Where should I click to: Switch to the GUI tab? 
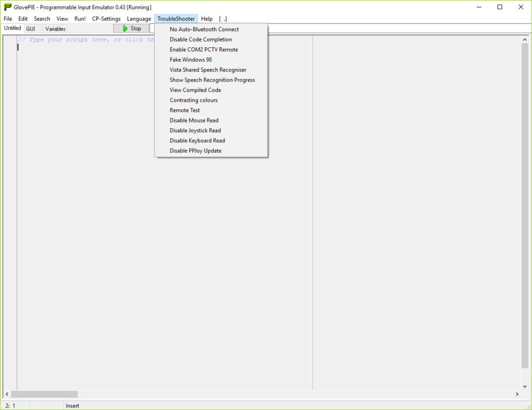[x=31, y=29]
